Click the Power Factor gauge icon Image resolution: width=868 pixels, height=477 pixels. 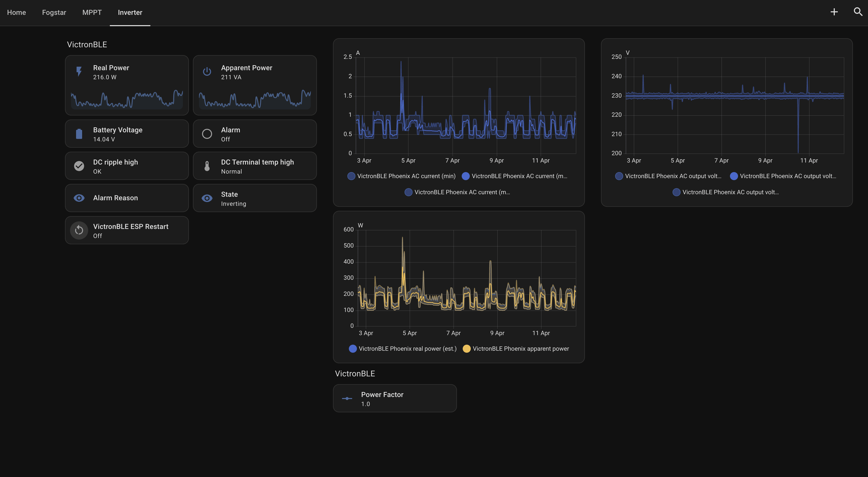coord(347,398)
